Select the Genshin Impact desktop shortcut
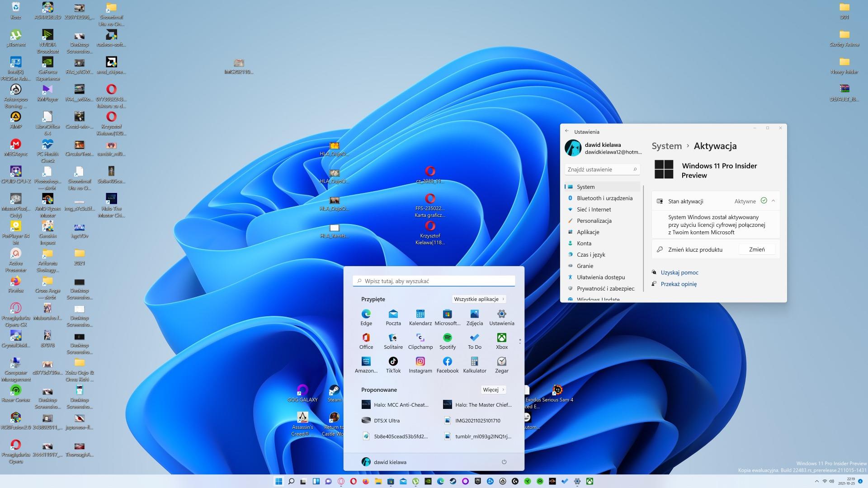 pos(47,233)
